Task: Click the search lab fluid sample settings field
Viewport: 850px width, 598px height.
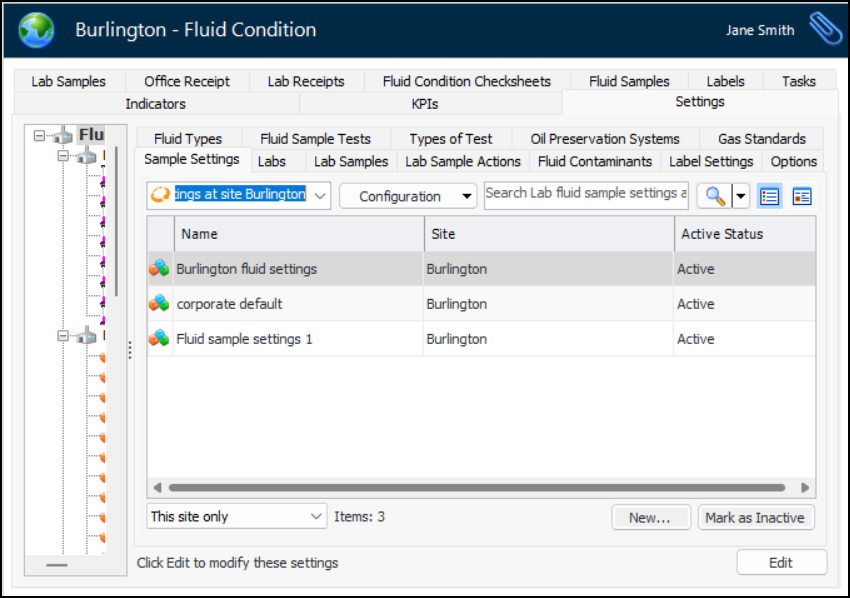Action: tap(586, 195)
